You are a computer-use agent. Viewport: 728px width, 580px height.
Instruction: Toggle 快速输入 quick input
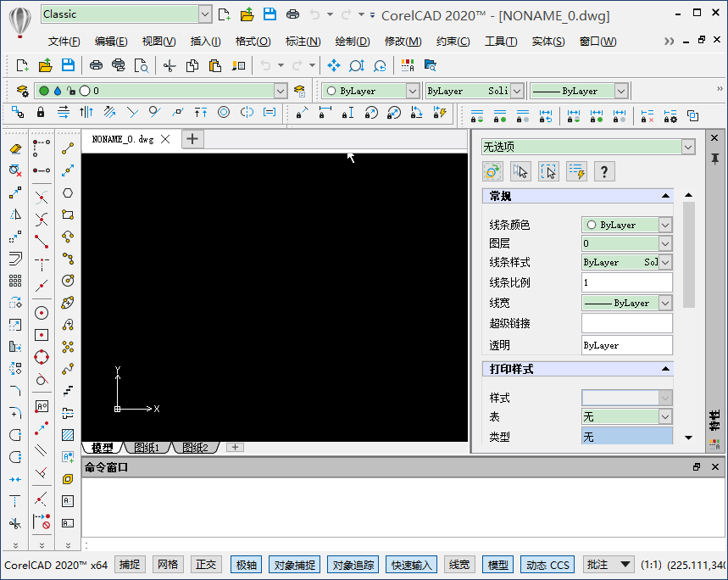(x=411, y=565)
